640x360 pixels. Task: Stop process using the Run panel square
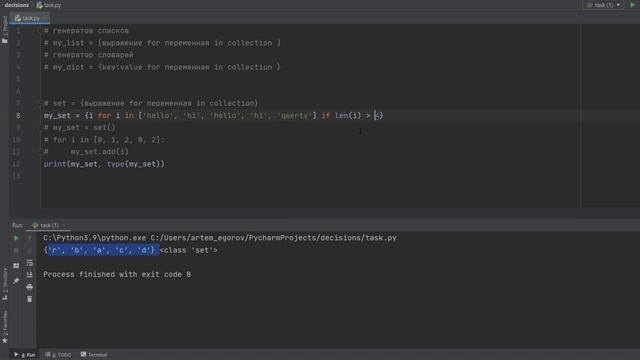click(x=16, y=250)
